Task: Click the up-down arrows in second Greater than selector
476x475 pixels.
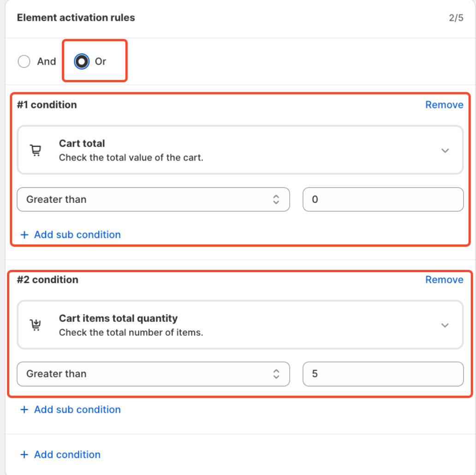Action: point(276,374)
